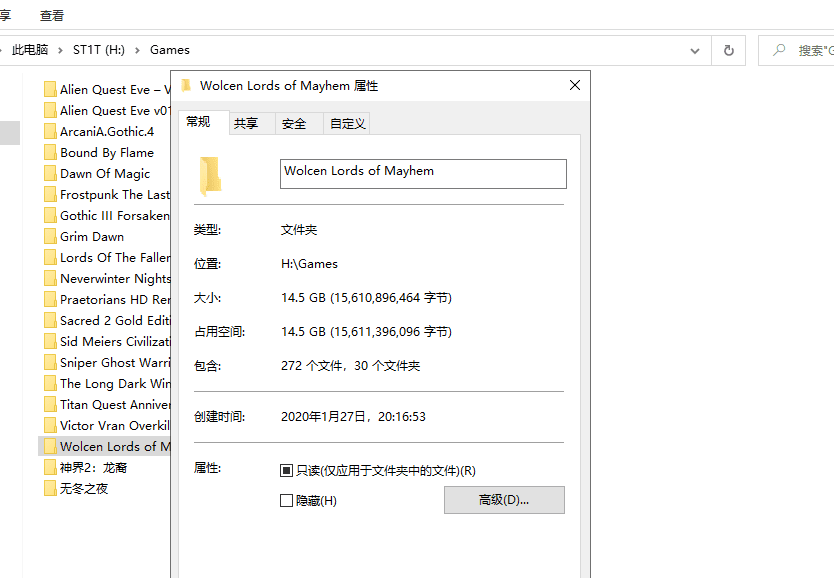The image size is (834, 578).
Task: Click Wolcen Lords of Mayhem folder icon
Action: coord(51,447)
